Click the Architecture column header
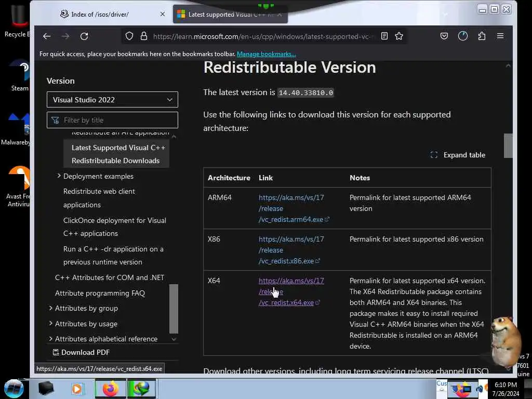The image size is (532, 399). [x=229, y=178]
